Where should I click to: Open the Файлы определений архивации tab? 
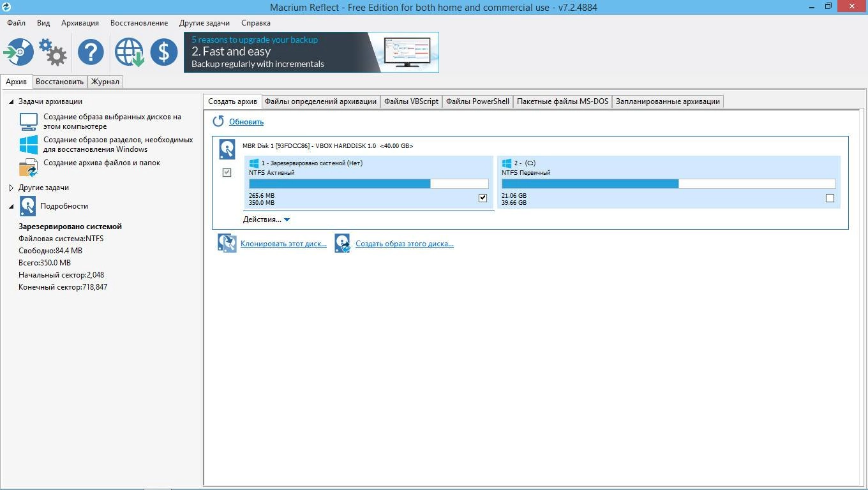pos(320,101)
